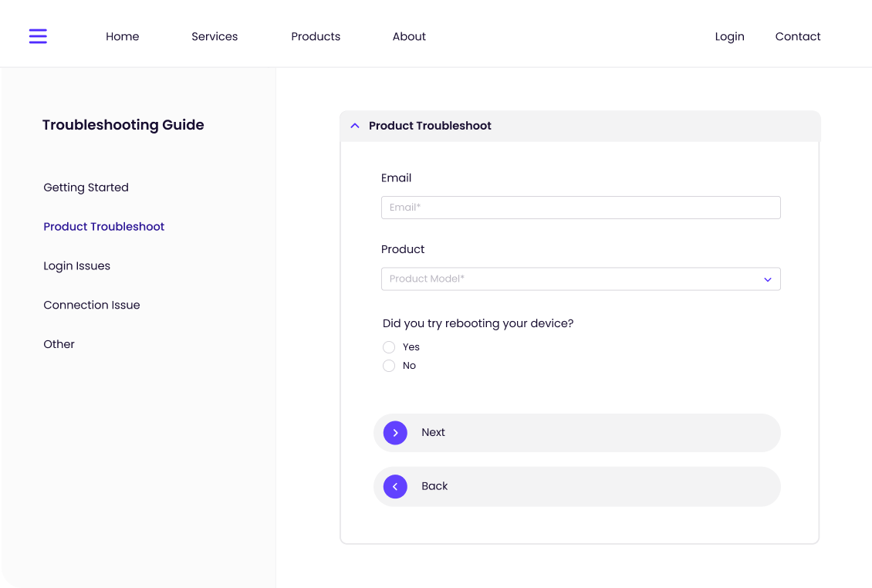Go to Home in navigation bar
This screenshot has height=588, width=872.
pyautogui.click(x=122, y=36)
